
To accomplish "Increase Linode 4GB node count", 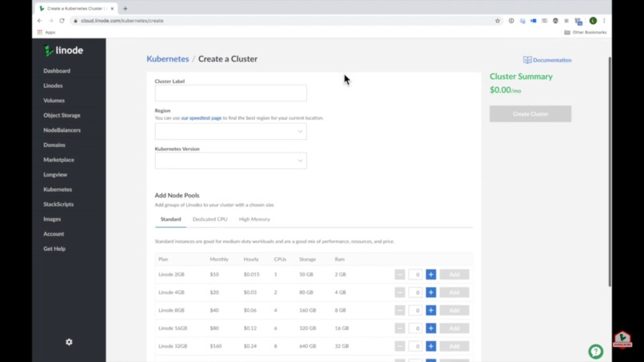I will pyautogui.click(x=431, y=292).
